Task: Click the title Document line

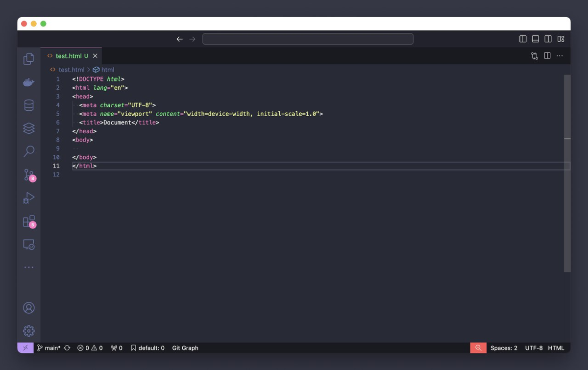Action: tap(119, 123)
